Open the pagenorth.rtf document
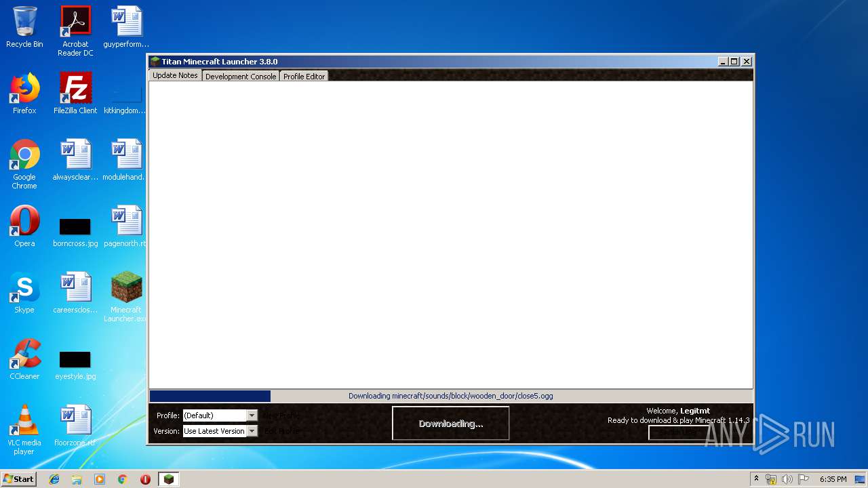Screen dimensions: 868x488 [x=126, y=226]
